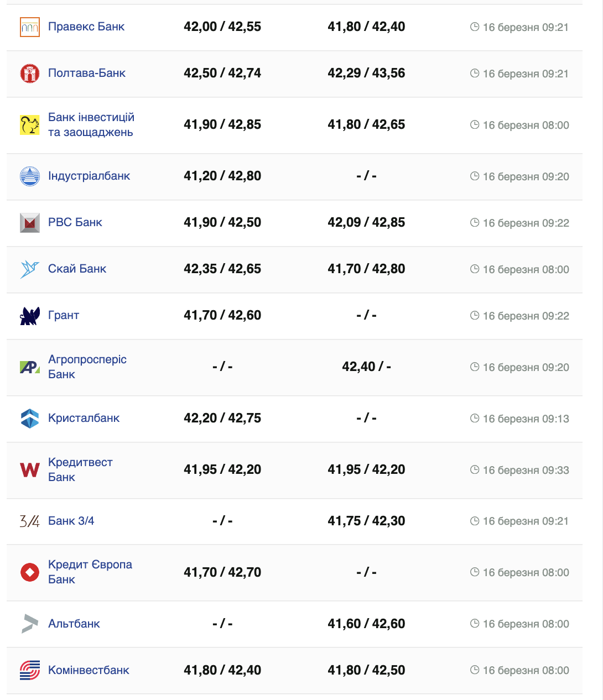Image resolution: width=603 pixels, height=700 pixels.
Task: Click the Індустріалбанк round blue logo
Action: click(30, 176)
